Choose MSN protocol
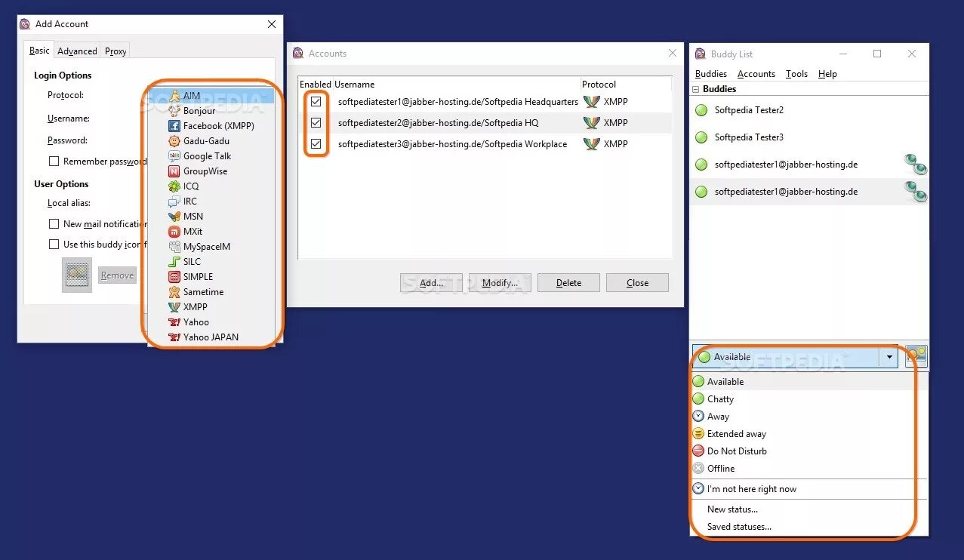Image resolution: width=964 pixels, height=560 pixels. 211,217
